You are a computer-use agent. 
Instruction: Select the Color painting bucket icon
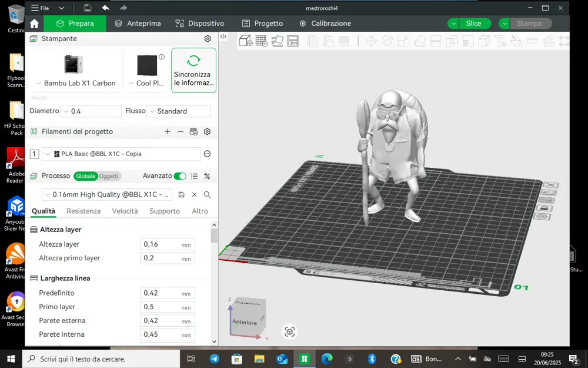[516, 41]
